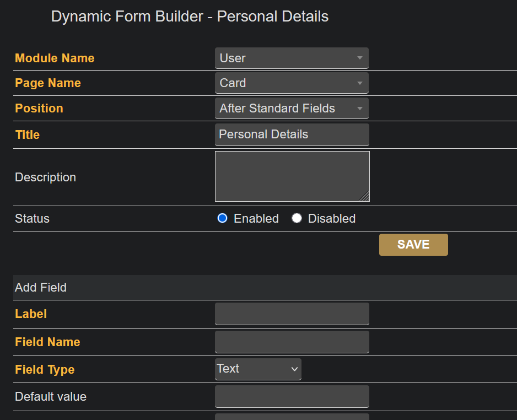Click into the Title text field

point(292,134)
